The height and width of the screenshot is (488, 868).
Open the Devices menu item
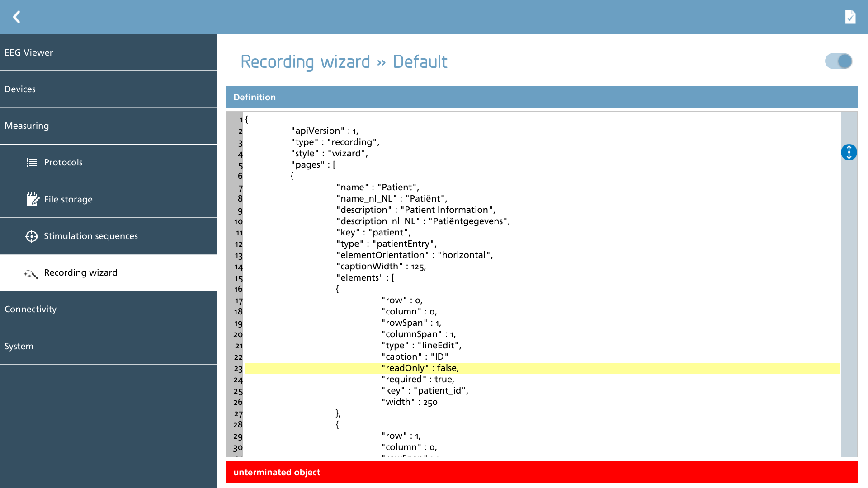[108, 89]
